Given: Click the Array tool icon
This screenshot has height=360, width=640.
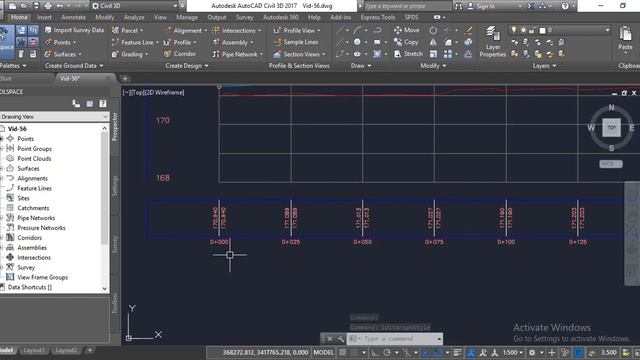Looking at the screenshot, I should pyautogui.click(x=448, y=54).
